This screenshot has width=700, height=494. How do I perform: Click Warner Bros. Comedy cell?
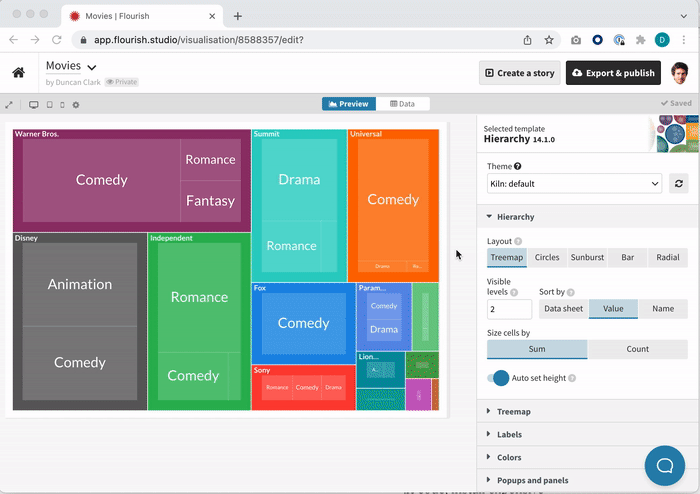pyautogui.click(x=101, y=180)
